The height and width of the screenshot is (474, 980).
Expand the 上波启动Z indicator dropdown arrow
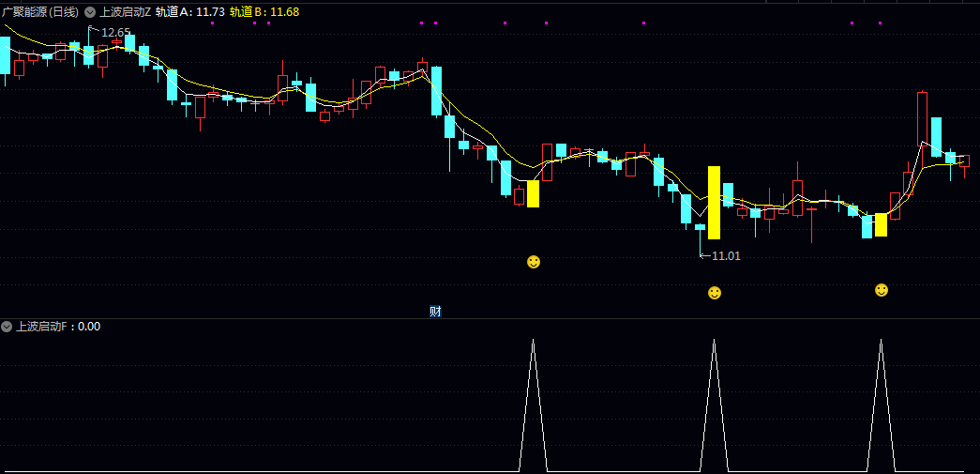pyautogui.click(x=90, y=12)
